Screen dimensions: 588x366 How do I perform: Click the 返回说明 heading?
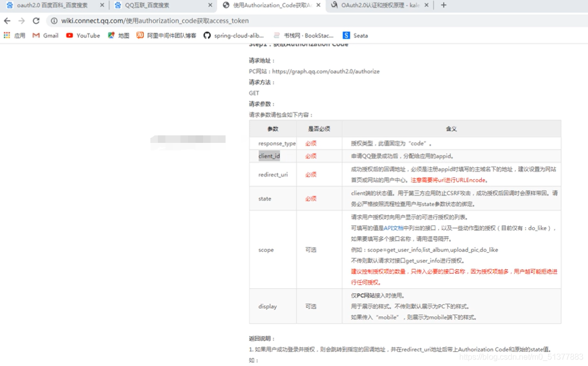tap(262, 338)
